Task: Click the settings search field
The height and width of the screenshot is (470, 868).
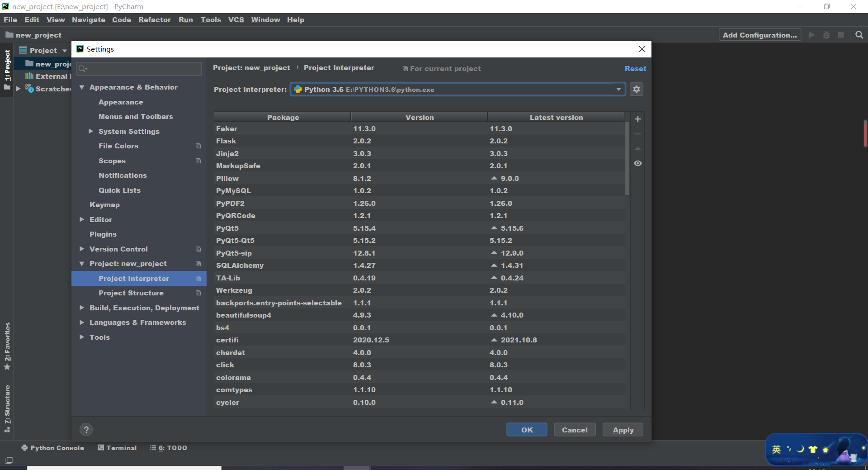Action: coord(138,69)
